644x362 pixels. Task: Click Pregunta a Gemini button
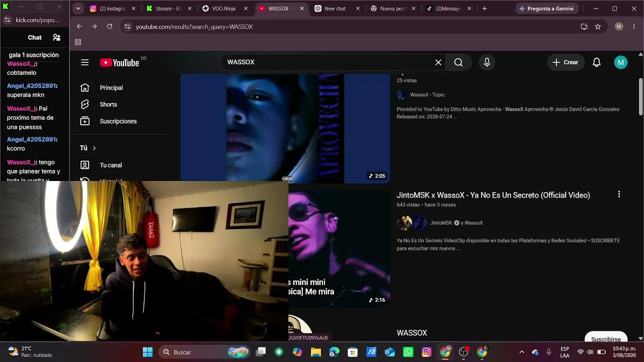[x=546, y=9]
